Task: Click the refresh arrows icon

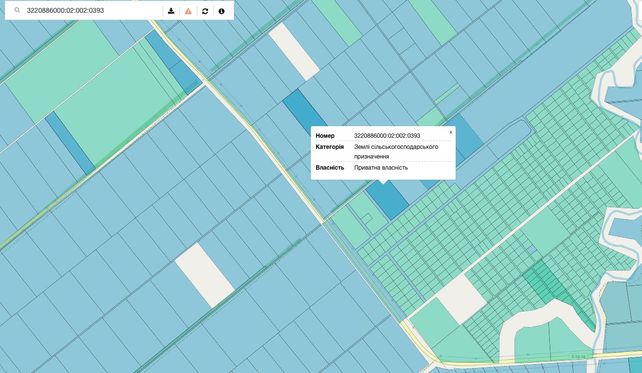Action: pos(205,11)
